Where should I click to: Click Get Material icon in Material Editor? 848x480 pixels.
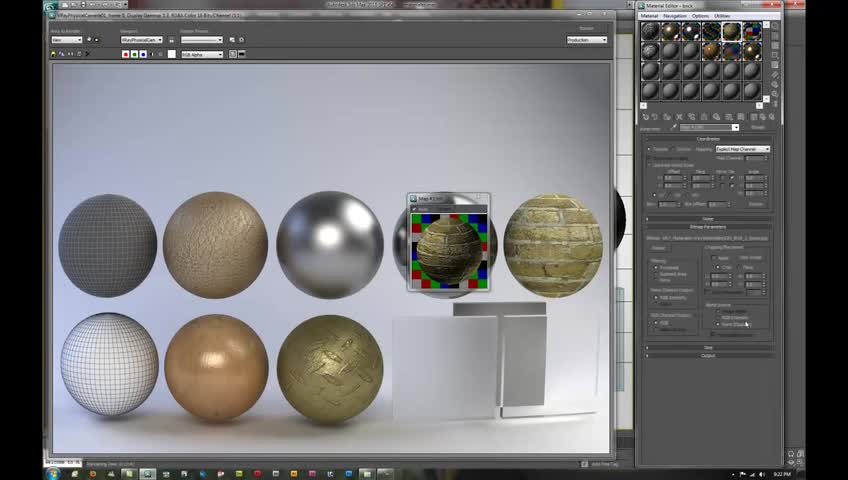[x=645, y=117]
